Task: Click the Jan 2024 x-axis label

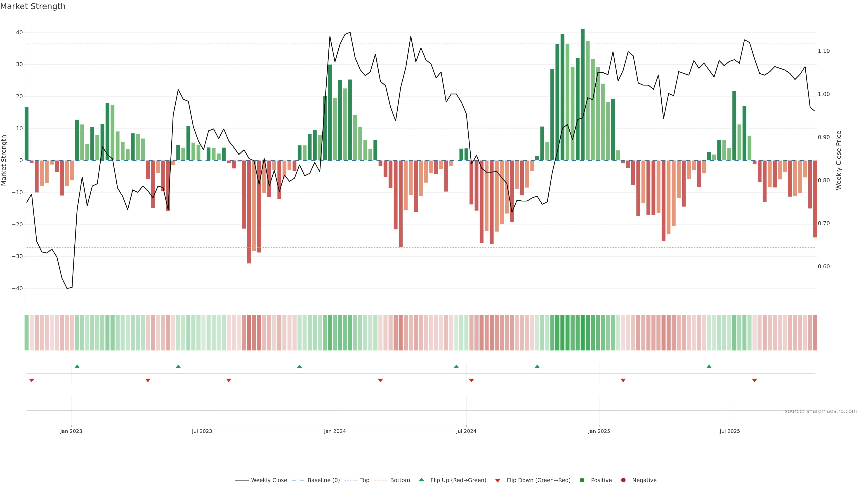Action: pos(335,431)
